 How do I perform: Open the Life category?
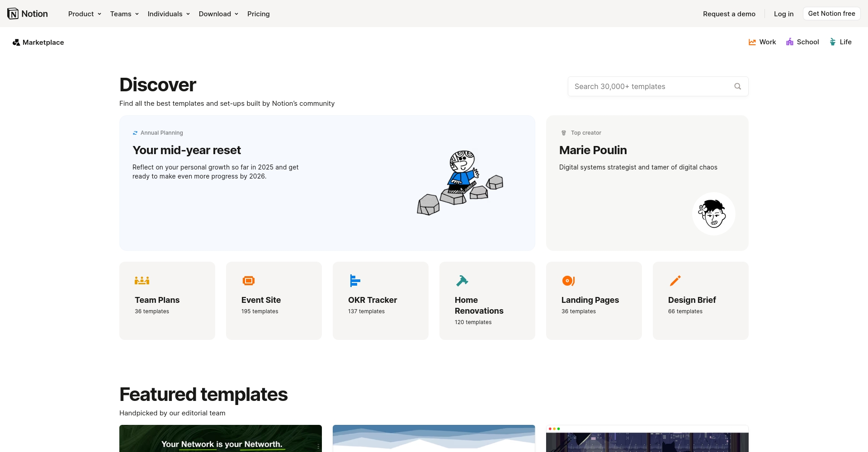(840, 42)
